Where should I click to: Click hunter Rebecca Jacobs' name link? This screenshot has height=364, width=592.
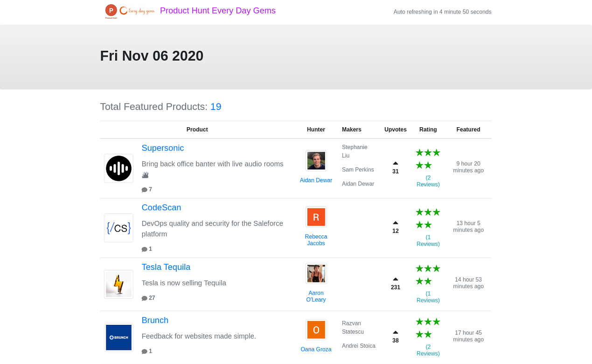(316, 240)
